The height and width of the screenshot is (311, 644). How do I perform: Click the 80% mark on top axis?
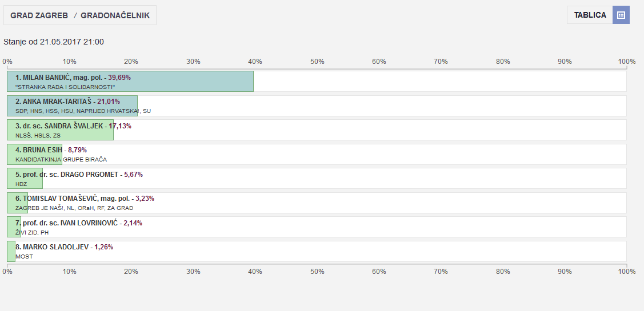point(503,62)
